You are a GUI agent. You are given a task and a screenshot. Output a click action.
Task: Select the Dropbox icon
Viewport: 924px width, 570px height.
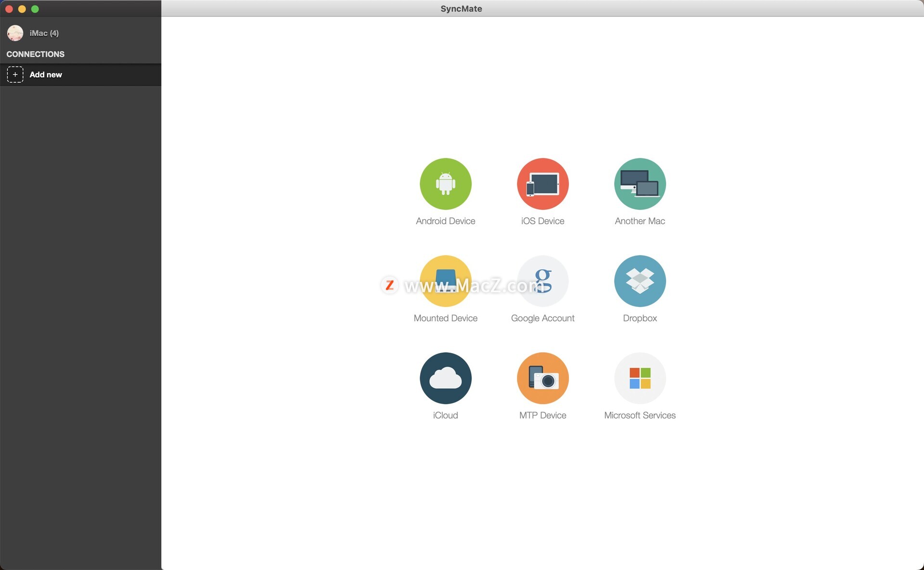(640, 281)
